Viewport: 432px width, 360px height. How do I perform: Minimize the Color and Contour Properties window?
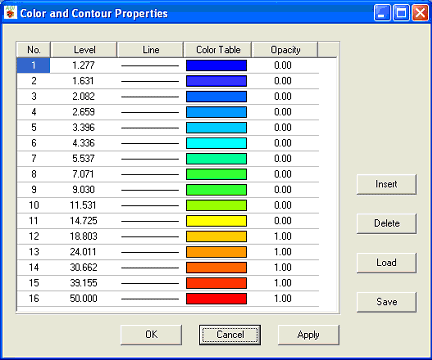(x=382, y=13)
